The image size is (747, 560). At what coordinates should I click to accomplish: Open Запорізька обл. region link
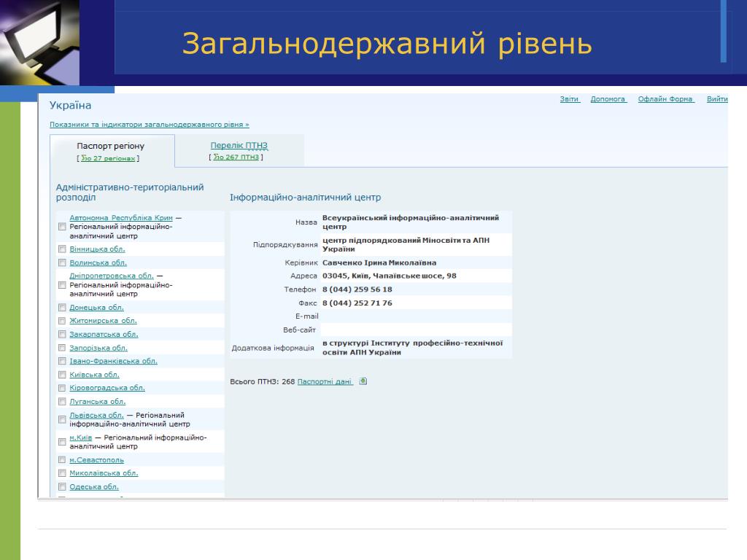(x=98, y=348)
